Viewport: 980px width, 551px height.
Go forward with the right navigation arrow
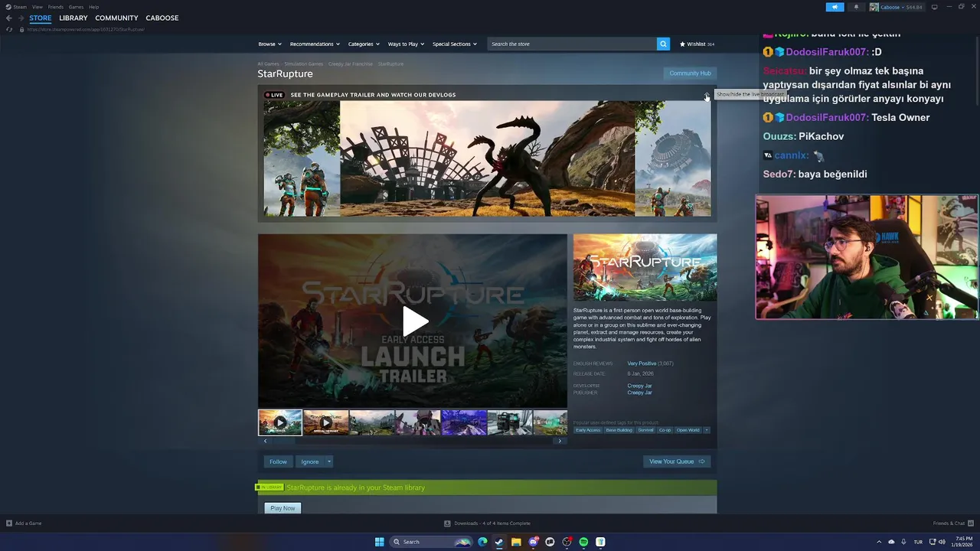[x=21, y=18]
